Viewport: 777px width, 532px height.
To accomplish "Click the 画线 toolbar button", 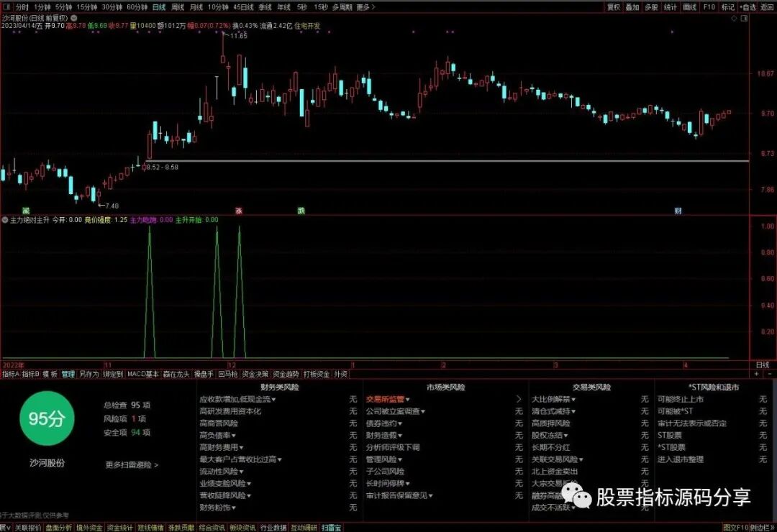I will point(689,7).
